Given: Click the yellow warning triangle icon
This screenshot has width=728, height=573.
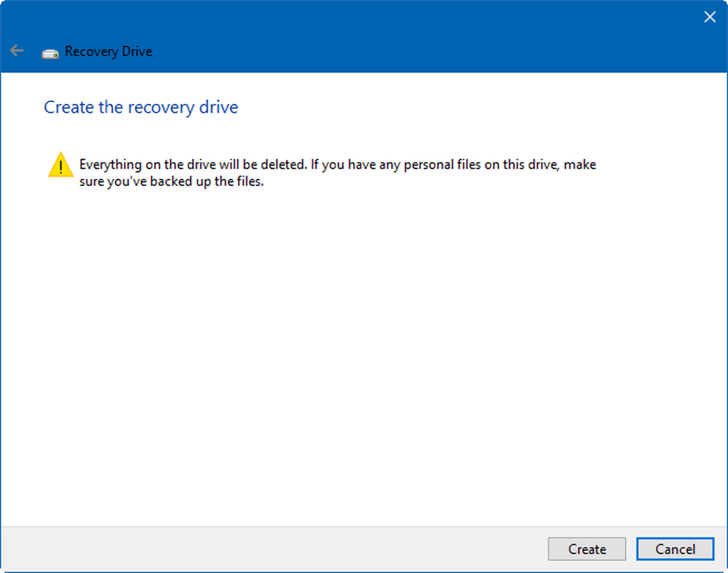Looking at the screenshot, I should (x=60, y=165).
